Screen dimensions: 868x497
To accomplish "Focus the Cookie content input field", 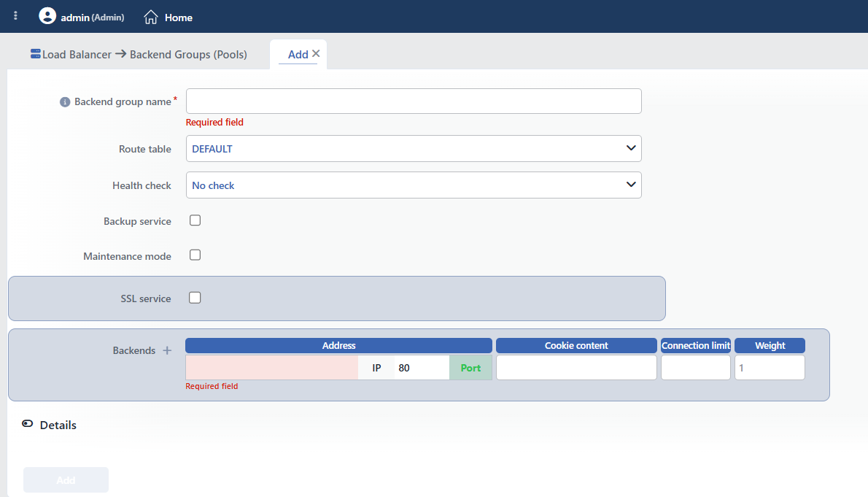I will pos(576,367).
